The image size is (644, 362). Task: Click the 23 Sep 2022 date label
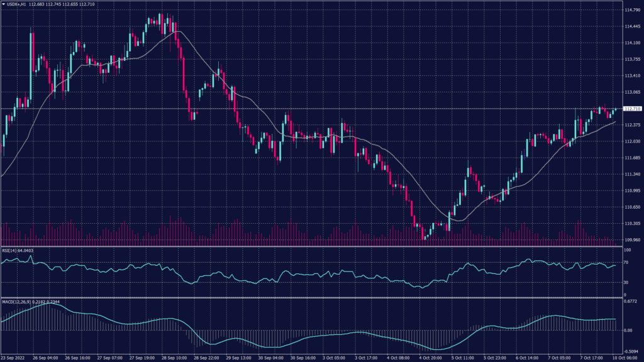12,358
